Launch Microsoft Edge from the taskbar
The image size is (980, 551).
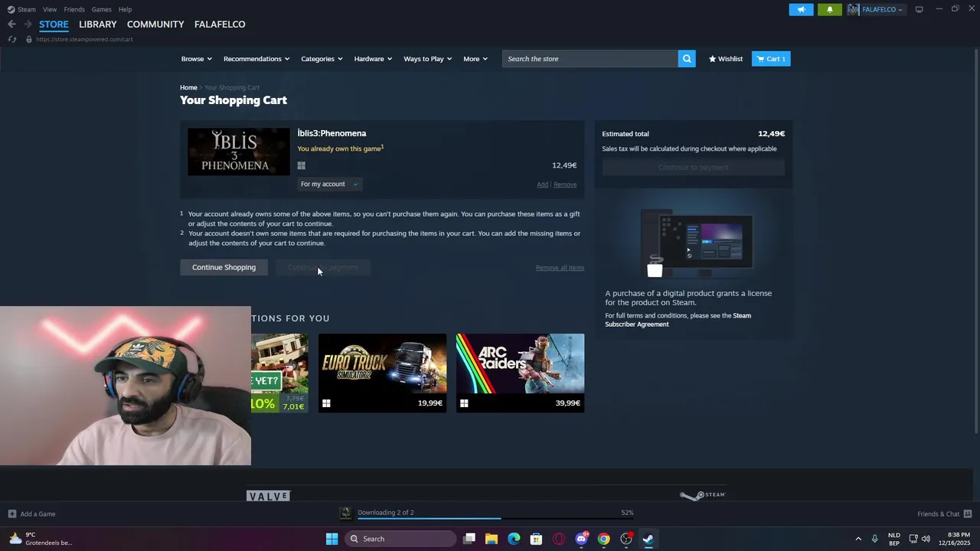(514, 539)
